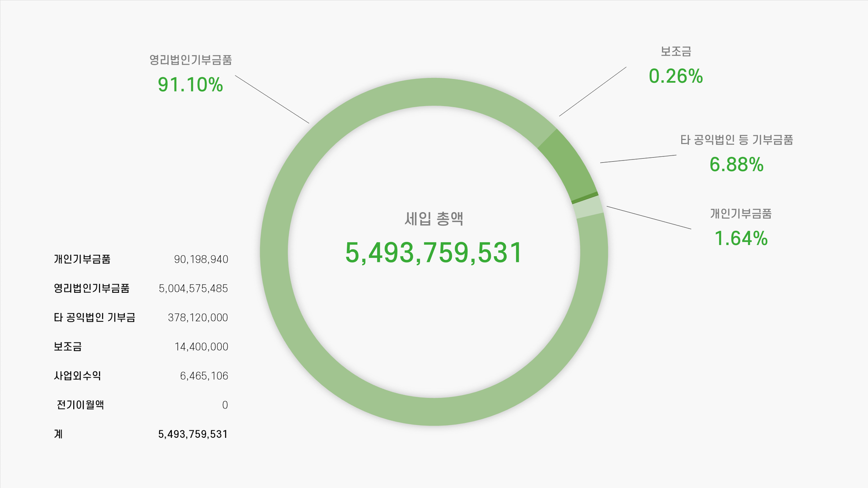Click the 사업외수익 row label
868x488 pixels.
(77, 376)
